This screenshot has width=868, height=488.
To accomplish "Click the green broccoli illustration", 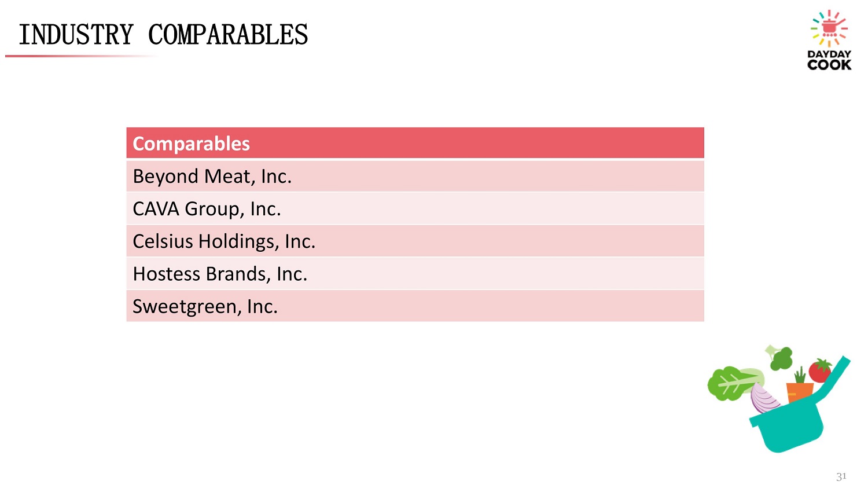I will (x=781, y=358).
